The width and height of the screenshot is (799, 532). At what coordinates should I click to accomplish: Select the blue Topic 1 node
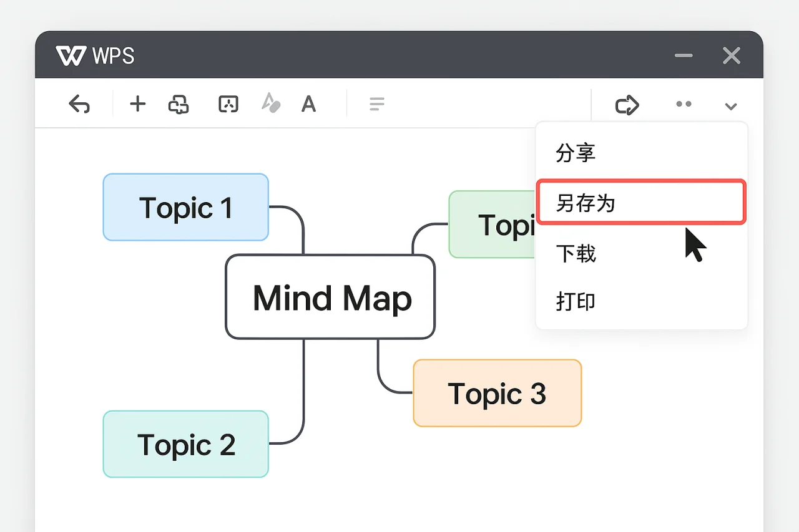pos(185,207)
